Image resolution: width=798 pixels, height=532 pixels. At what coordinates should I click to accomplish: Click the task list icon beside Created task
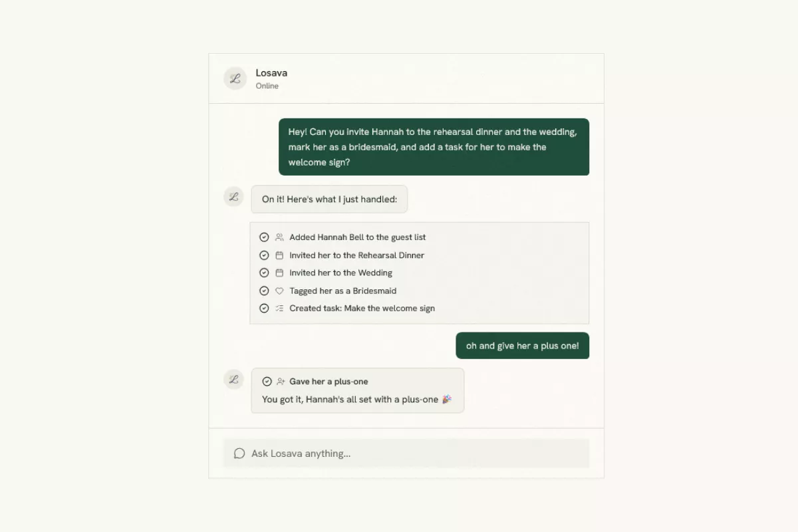(x=279, y=309)
